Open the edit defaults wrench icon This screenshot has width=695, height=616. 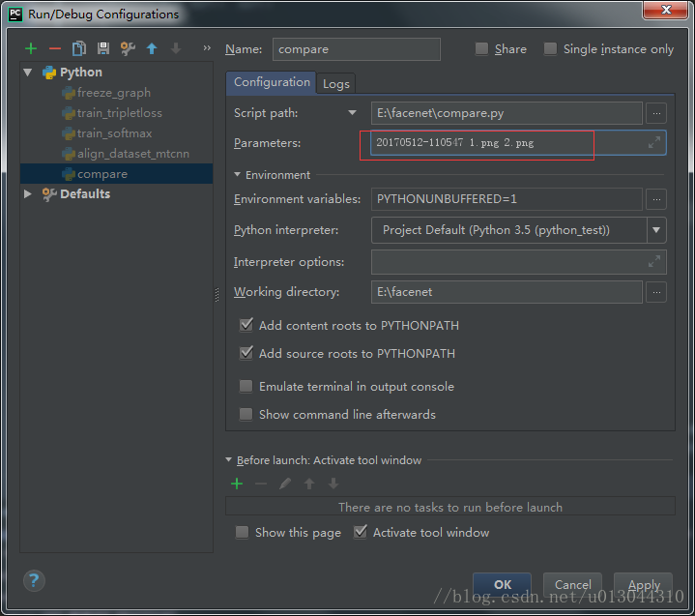128,48
